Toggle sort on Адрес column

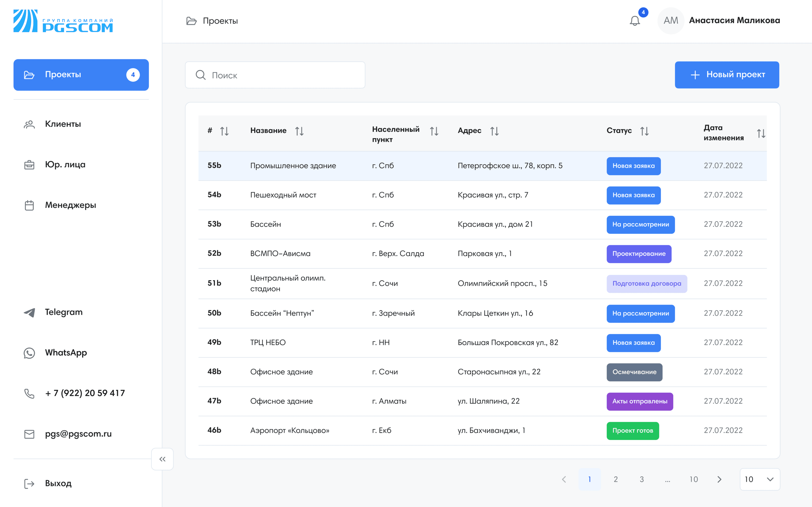pyautogui.click(x=494, y=131)
